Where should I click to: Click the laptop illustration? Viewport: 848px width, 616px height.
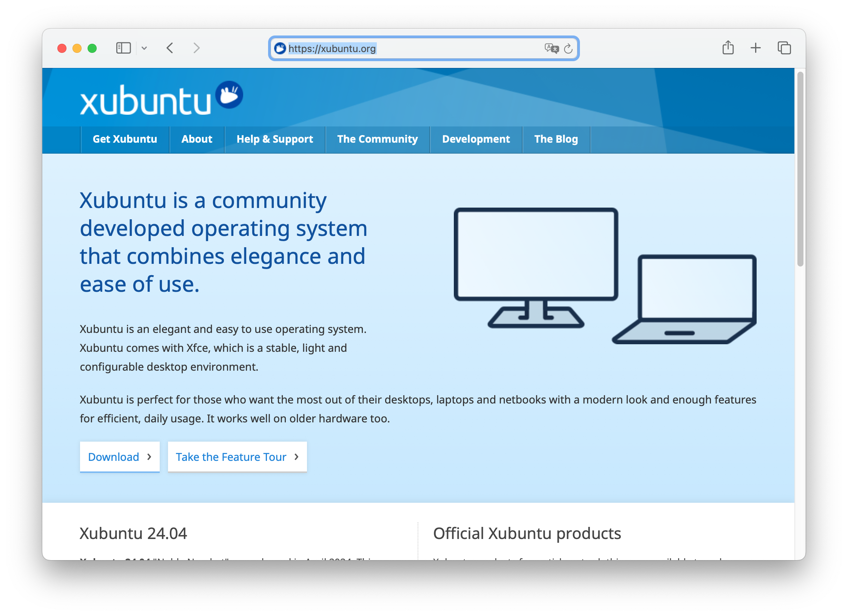click(684, 299)
